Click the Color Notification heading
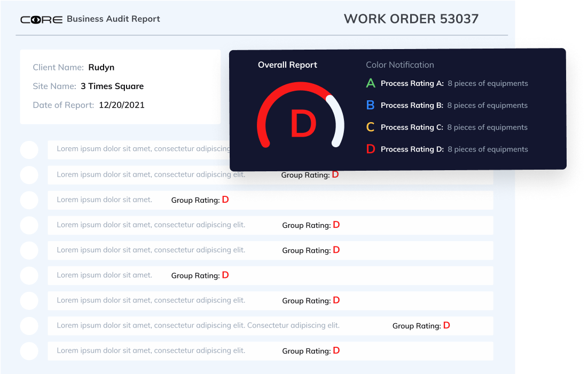Viewport: 588px width, 374px height. (x=399, y=65)
